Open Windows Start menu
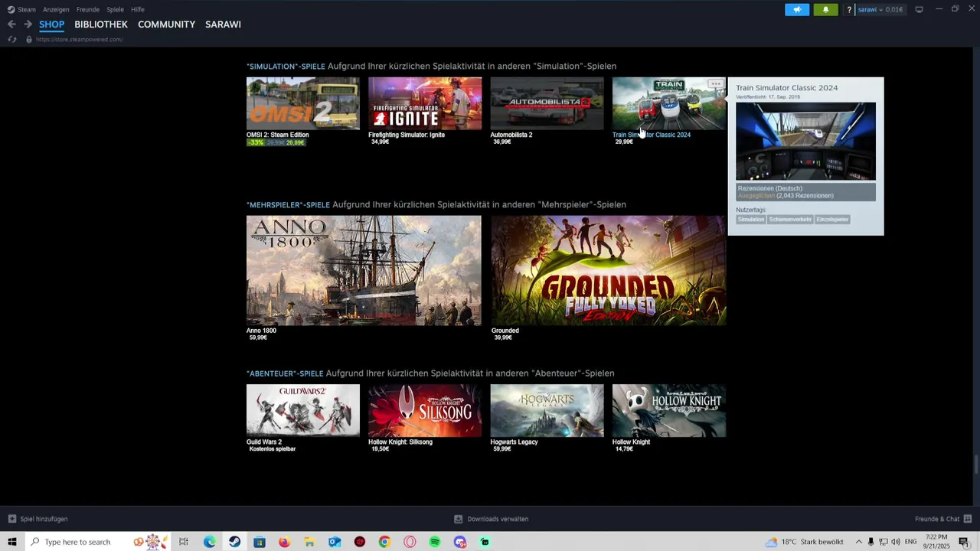Viewport: 980px width, 551px height. pos(11,542)
